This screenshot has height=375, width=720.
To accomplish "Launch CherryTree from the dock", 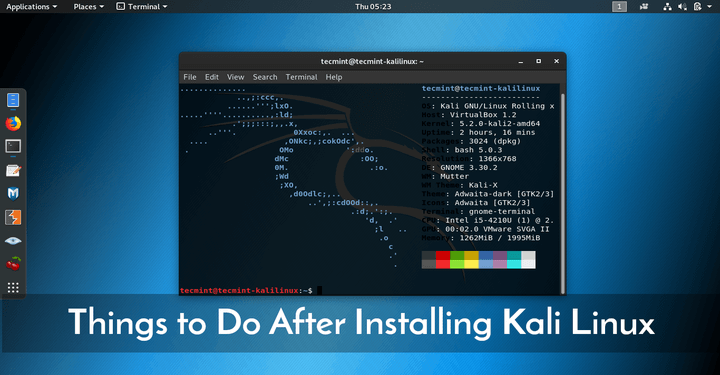I will pos(13,264).
